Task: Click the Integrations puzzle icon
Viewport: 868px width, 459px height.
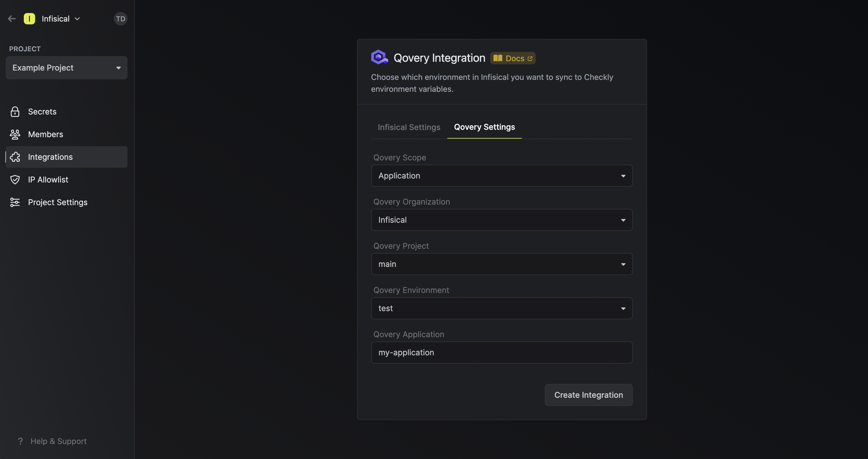Action: [15, 157]
